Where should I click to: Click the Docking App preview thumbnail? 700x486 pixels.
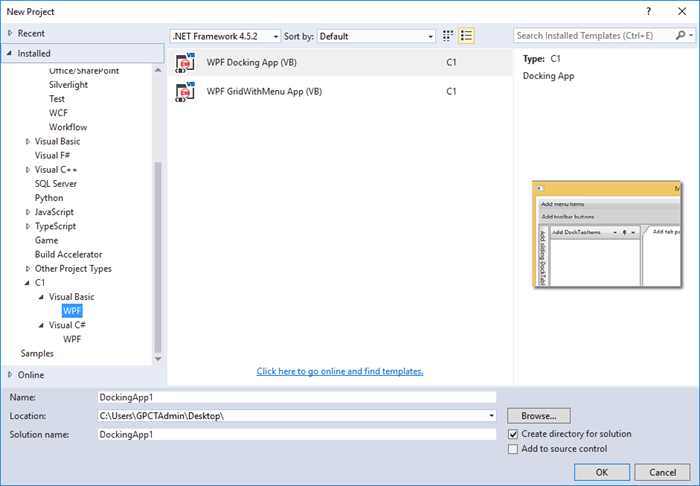607,234
